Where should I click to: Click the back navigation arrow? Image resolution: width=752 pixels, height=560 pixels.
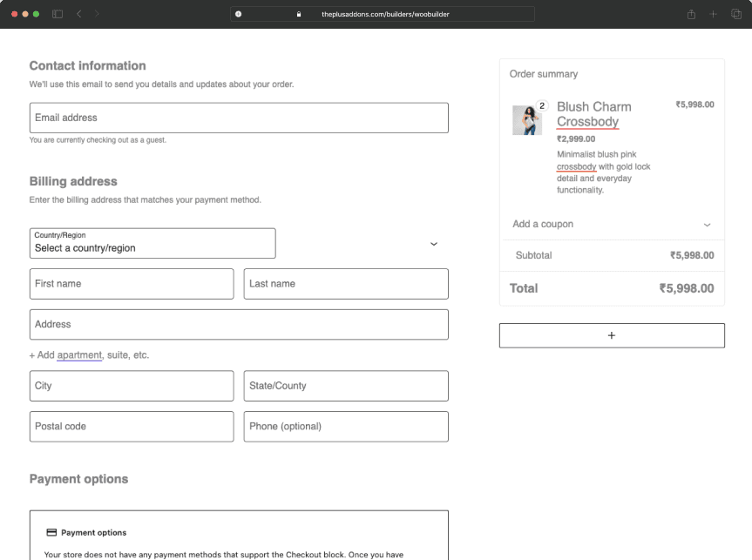[78, 14]
